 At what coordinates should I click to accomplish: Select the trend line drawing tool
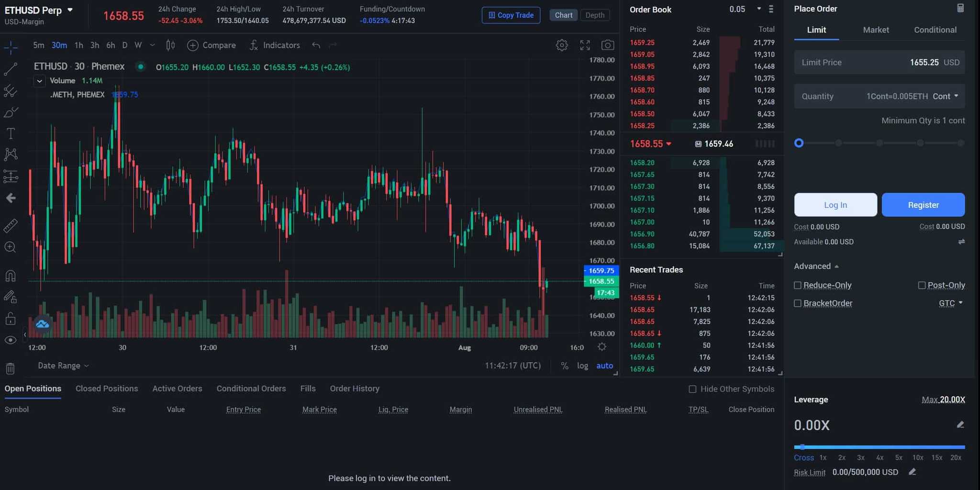coord(11,69)
